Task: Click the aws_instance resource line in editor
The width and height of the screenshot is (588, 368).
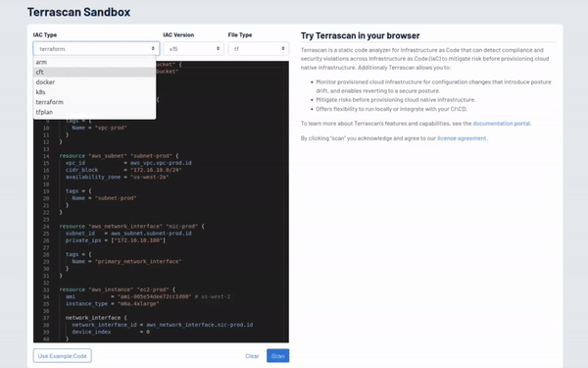Action: (117, 289)
